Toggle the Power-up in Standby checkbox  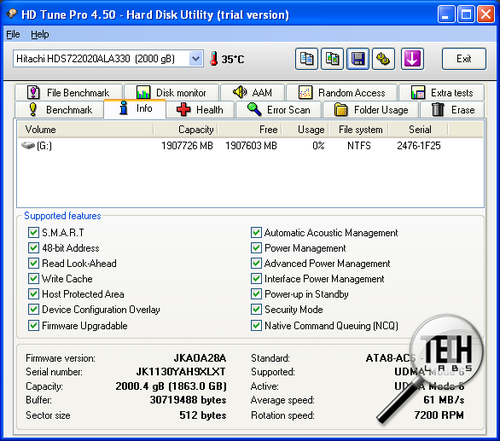point(256,294)
